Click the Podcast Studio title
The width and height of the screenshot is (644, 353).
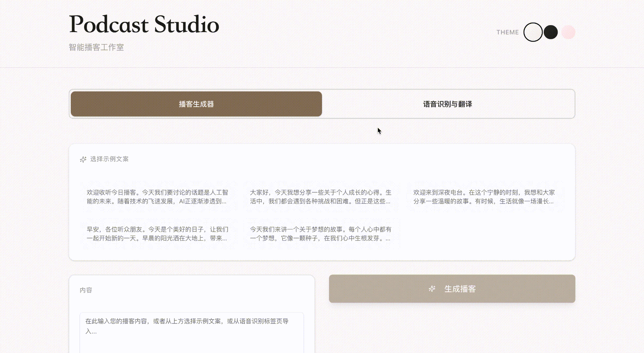(x=144, y=25)
